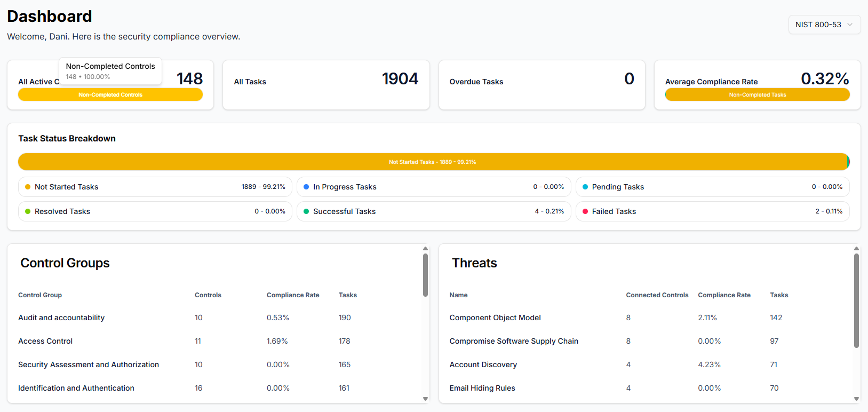Screen dimensions: 868x412
Task: Click the yellow dot beside Not Started Tasks
Action: point(28,187)
